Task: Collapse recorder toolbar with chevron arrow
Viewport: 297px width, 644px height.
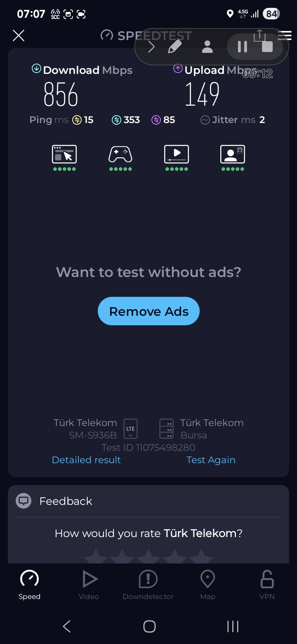Action: click(x=151, y=47)
